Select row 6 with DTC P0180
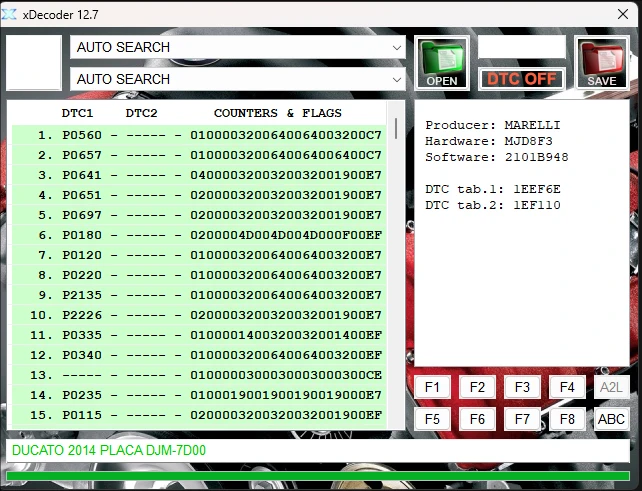This screenshot has height=491, width=642. coord(199,235)
